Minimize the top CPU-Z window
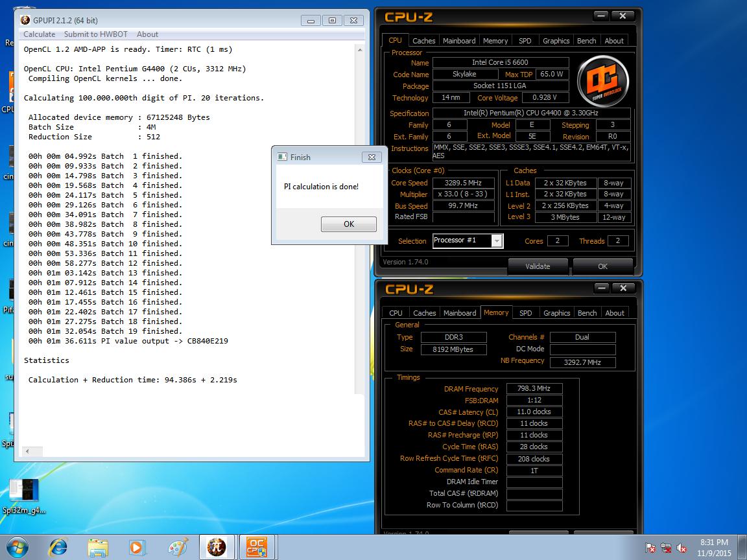 (x=601, y=16)
